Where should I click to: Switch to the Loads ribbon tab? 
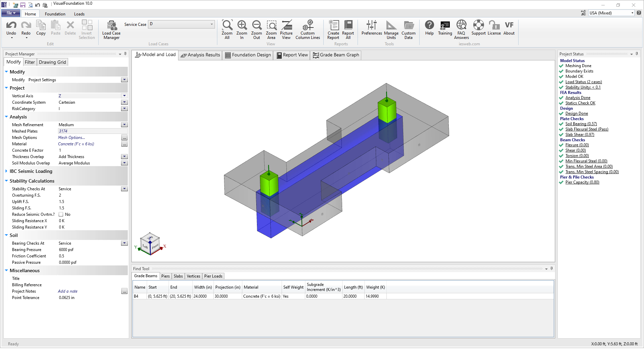point(79,14)
